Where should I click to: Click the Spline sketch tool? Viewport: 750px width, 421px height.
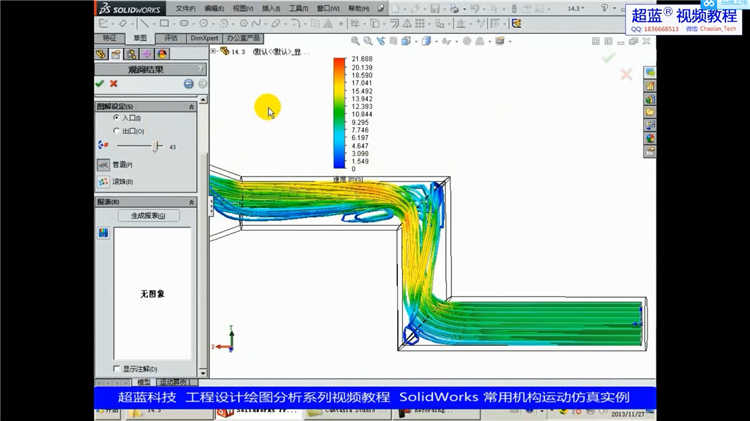coord(256,23)
